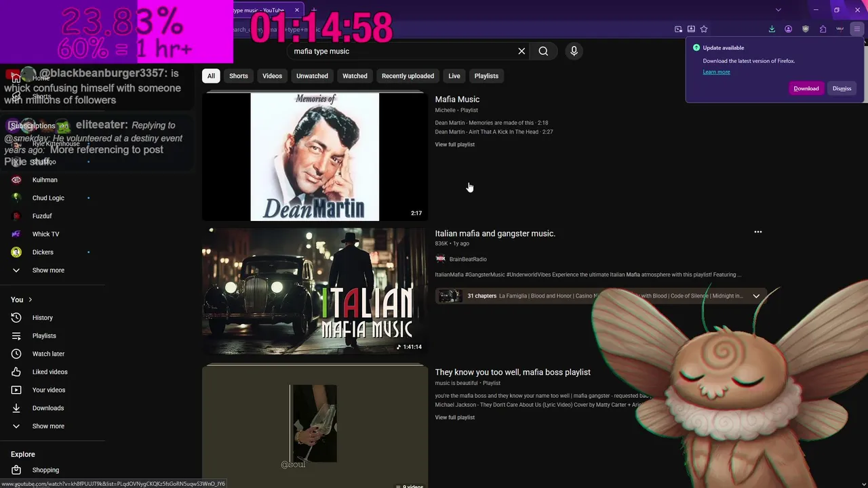Open a new tab with the plus button

point(313,10)
